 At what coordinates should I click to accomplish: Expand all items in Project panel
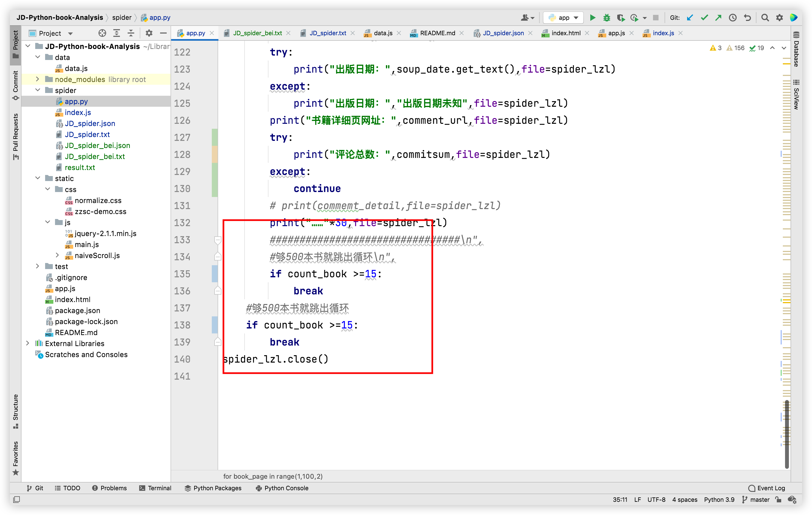[x=117, y=33]
